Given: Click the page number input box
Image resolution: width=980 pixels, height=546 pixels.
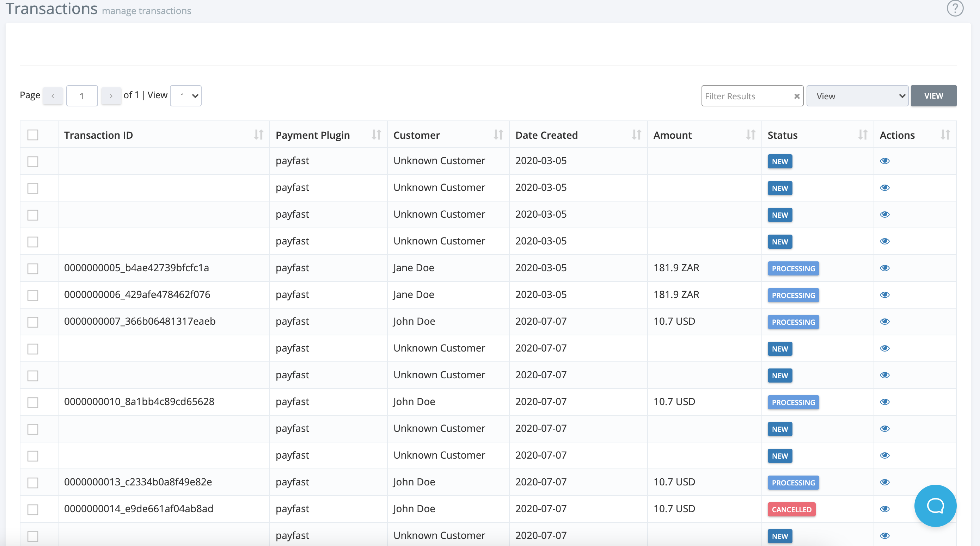Looking at the screenshot, I should (82, 96).
